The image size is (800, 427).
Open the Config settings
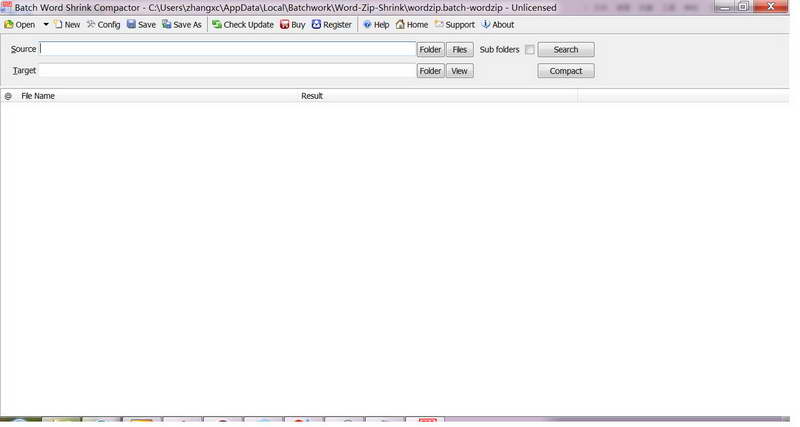pos(104,24)
